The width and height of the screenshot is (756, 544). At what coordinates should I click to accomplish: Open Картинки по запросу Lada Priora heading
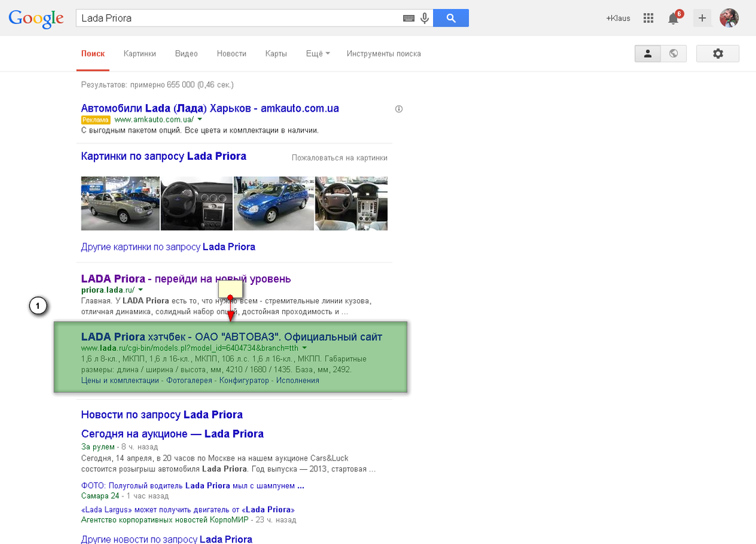coord(163,156)
